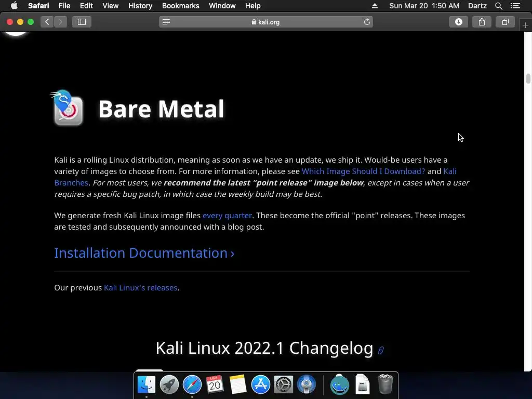Open the Apple menu
This screenshot has width=532, height=399.
click(x=14, y=6)
